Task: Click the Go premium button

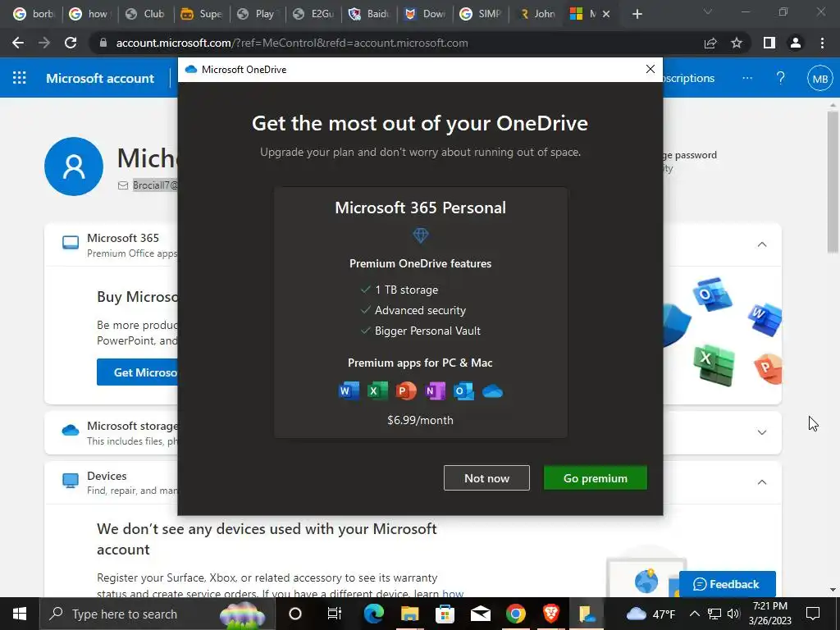Action: pos(596,478)
